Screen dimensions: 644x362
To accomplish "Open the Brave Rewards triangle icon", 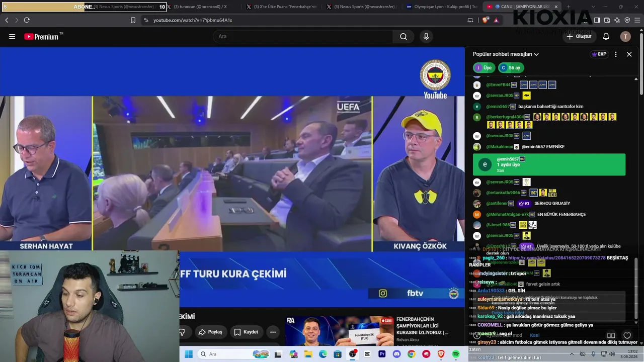I will click(x=496, y=20).
